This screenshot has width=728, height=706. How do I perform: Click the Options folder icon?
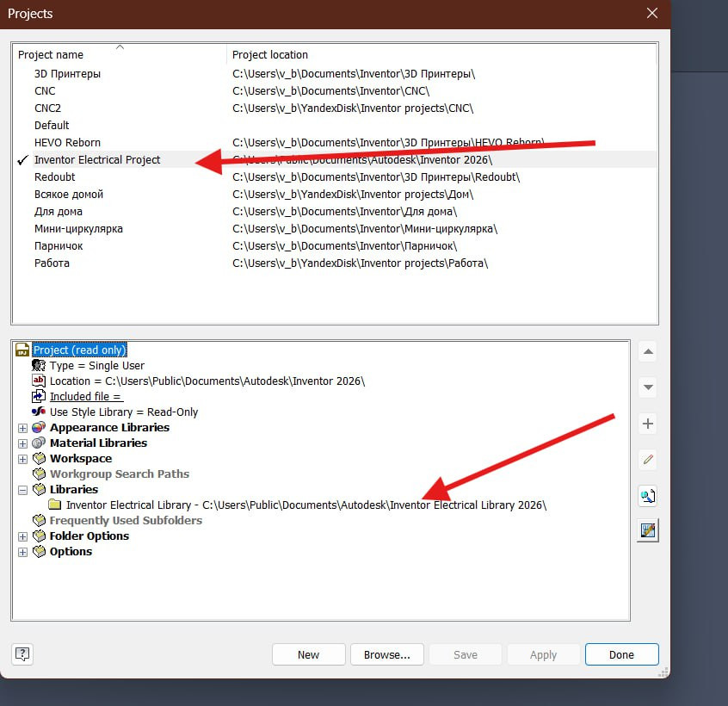39,551
